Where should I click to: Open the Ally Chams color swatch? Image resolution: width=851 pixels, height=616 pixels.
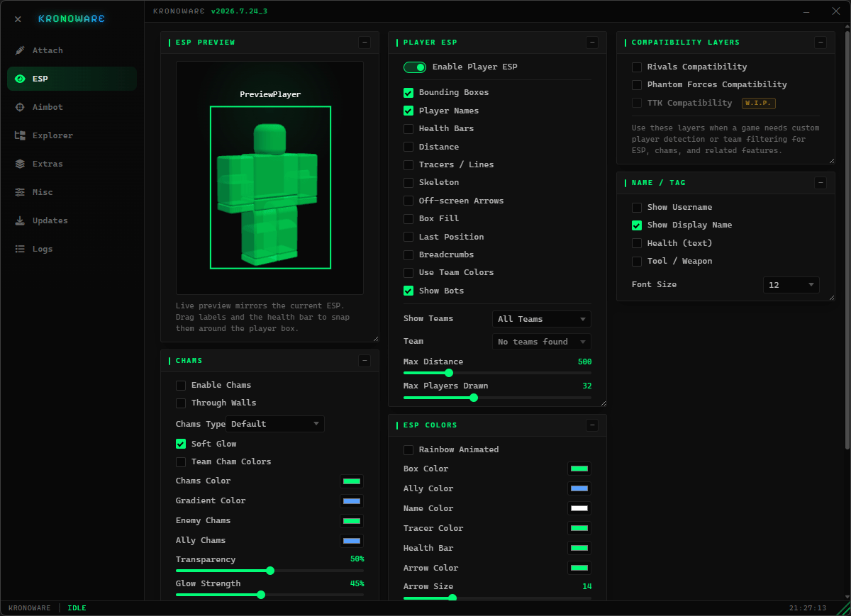[352, 541]
